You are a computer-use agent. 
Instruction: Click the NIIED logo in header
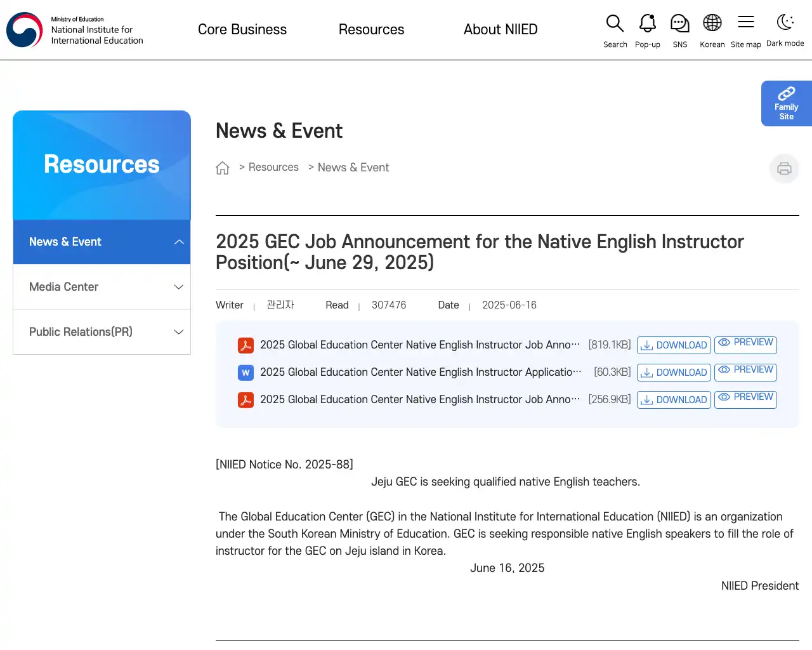75,30
